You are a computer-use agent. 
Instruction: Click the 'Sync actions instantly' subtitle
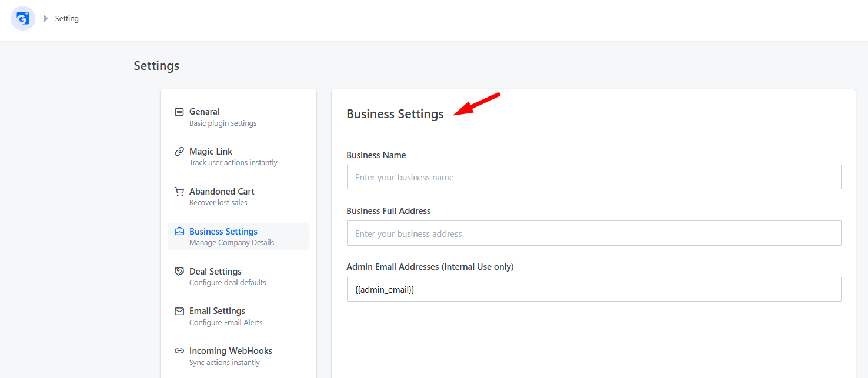click(x=225, y=363)
